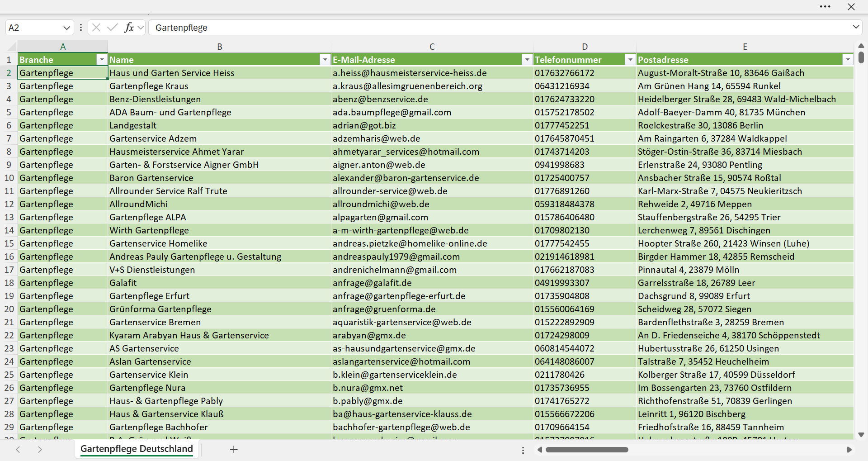This screenshot has width=868, height=461.
Task: Click the formula bar text Gartenpflege
Action: (x=181, y=28)
